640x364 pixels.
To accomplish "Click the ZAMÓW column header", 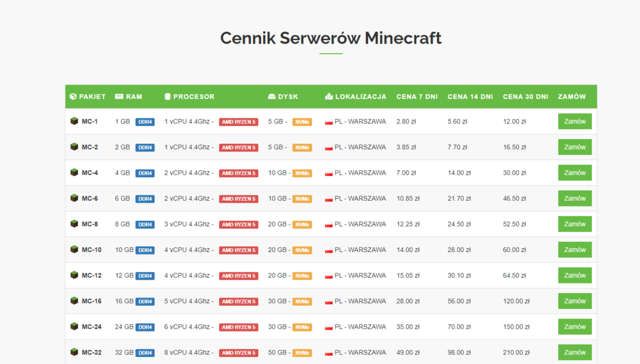I will [572, 97].
